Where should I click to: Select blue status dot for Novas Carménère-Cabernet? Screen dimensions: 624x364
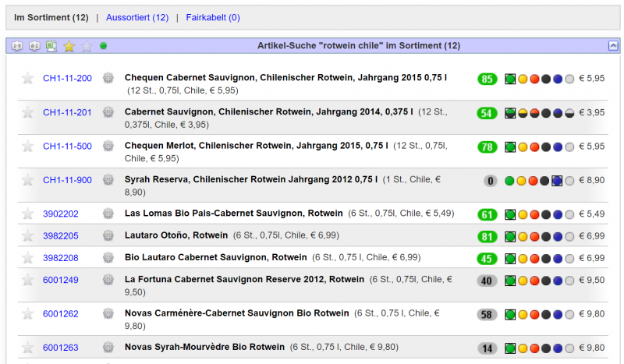557,315
